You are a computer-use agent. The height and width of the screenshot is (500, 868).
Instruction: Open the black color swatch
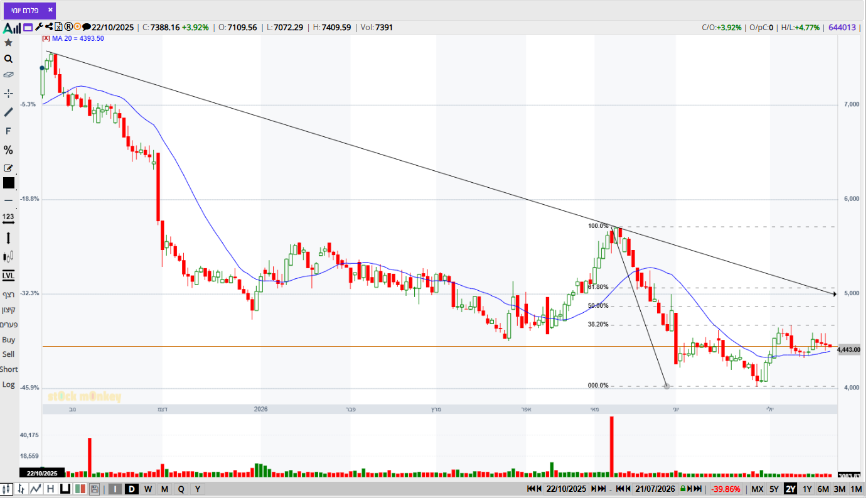click(9, 183)
